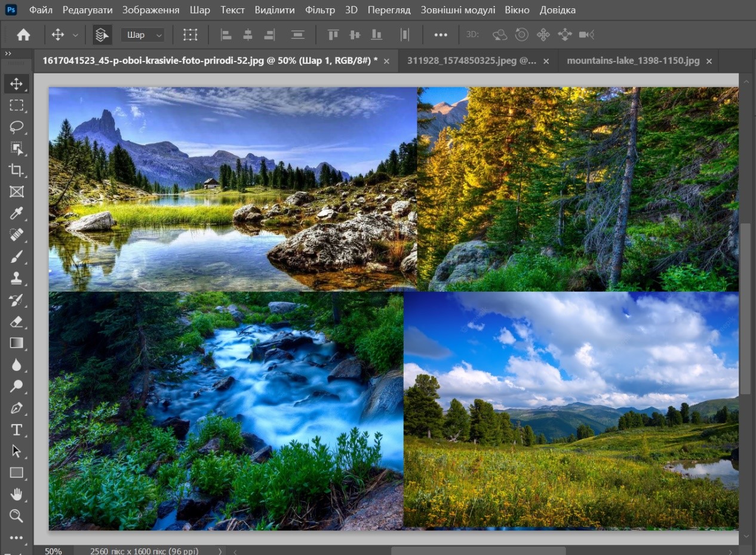756x555 pixels.
Task: Select the Brush tool
Action: click(16, 257)
